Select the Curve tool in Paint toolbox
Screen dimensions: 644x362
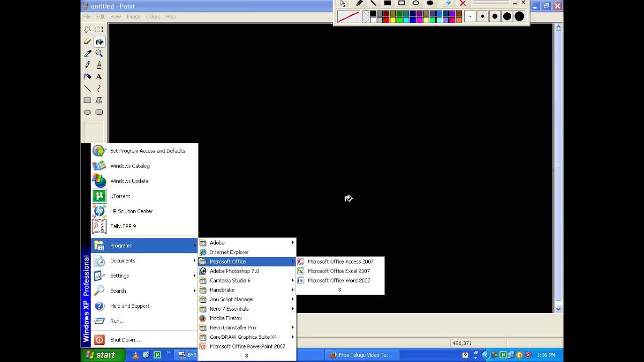(99, 88)
